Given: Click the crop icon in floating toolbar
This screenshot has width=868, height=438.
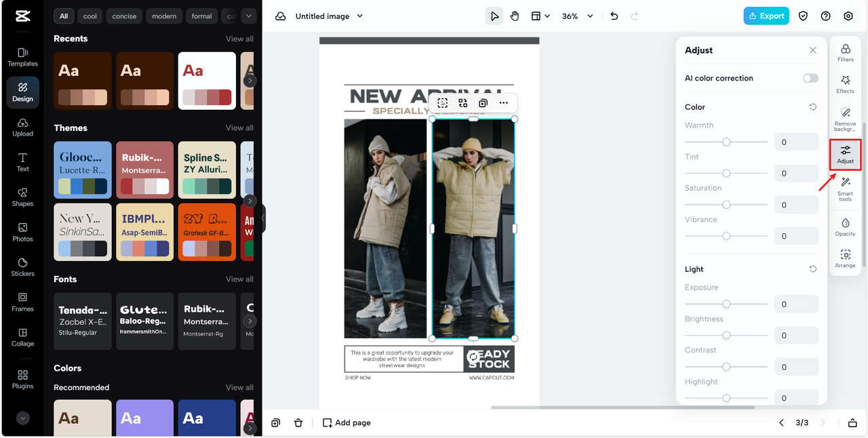Looking at the screenshot, I should click(x=443, y=103).
